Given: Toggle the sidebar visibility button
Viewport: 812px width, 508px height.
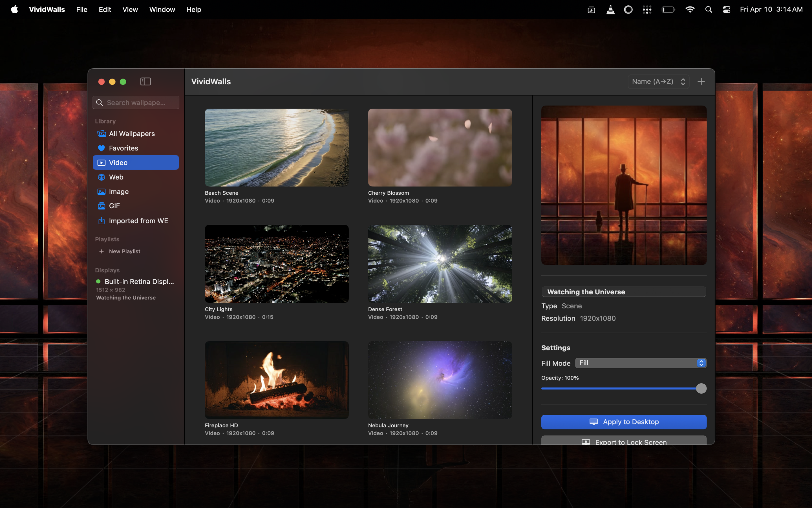Looking at the screenshot, I should [x=145, y=82].
